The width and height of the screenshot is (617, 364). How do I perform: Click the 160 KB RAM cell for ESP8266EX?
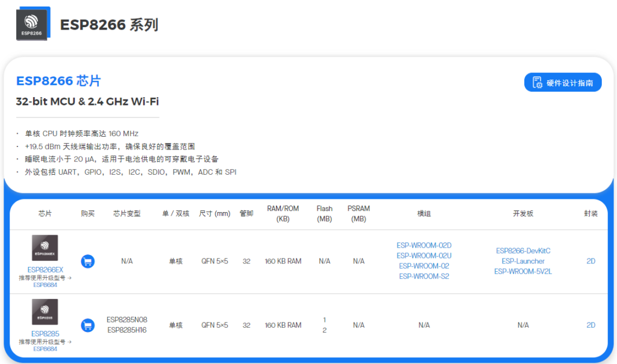coord(283,262)
